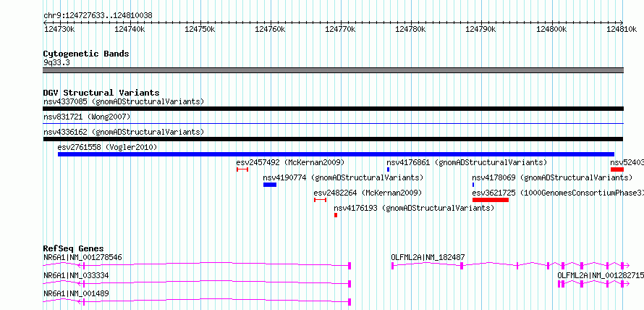
Task: Click the 124790k ruler tick label
Action: tap(481, 29)
